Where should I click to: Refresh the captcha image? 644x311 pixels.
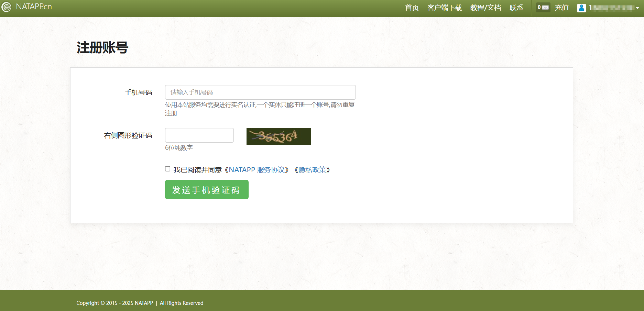pos(279,136)
